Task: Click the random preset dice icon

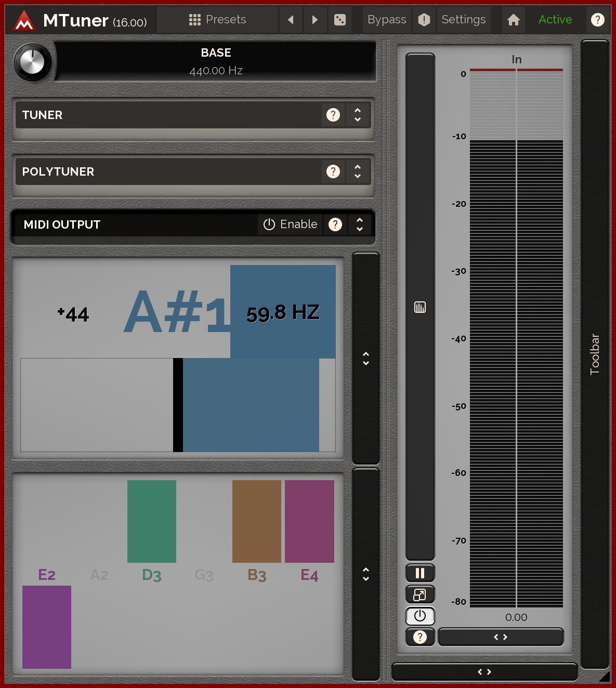Action: click(x=339, y=20)
